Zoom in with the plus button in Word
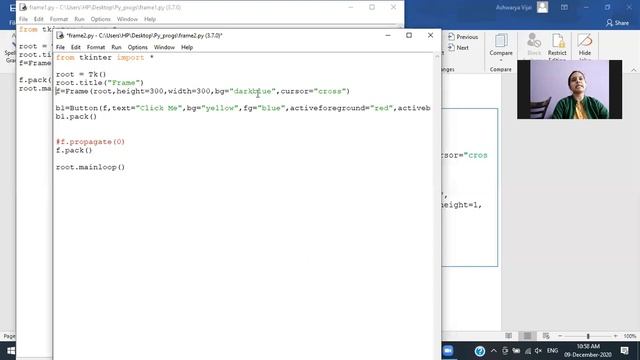 click(x=616, y=336)
